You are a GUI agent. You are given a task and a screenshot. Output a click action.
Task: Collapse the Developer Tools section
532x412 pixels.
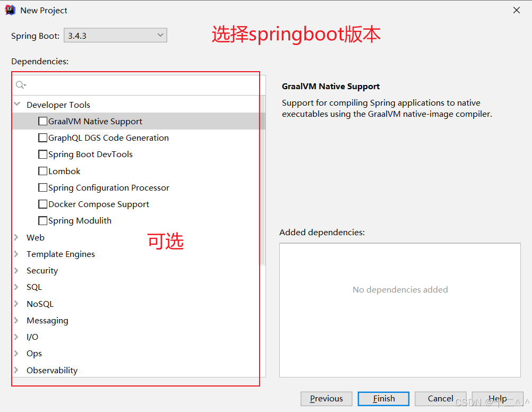tap(16, 104)
